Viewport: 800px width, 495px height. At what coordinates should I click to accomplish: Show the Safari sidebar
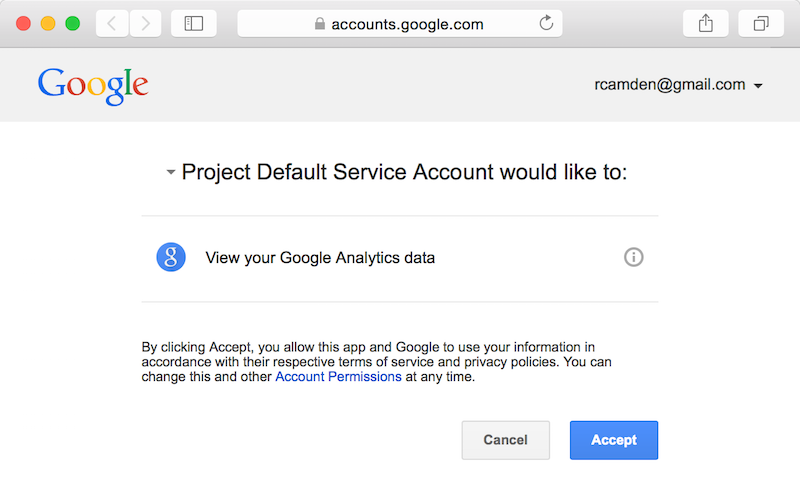coord(194,23)
